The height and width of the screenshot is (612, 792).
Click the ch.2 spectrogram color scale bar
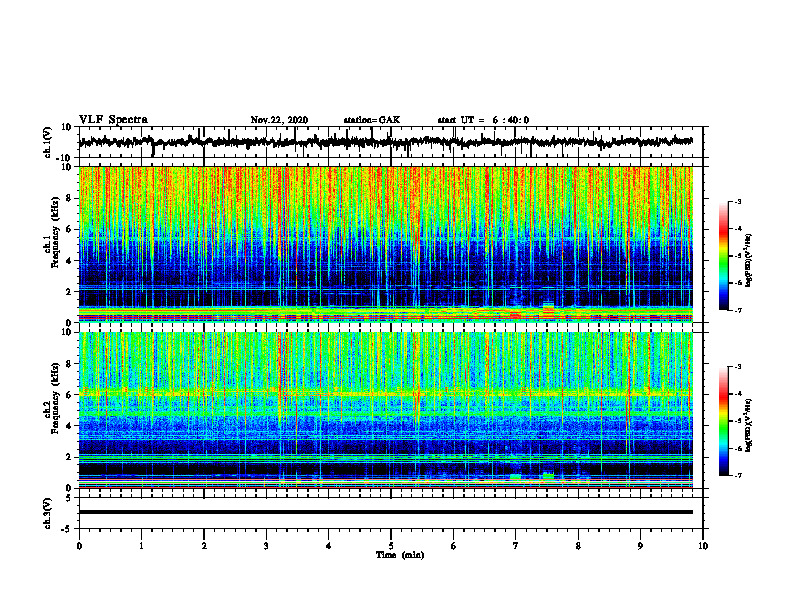click(x=723, y=421)
